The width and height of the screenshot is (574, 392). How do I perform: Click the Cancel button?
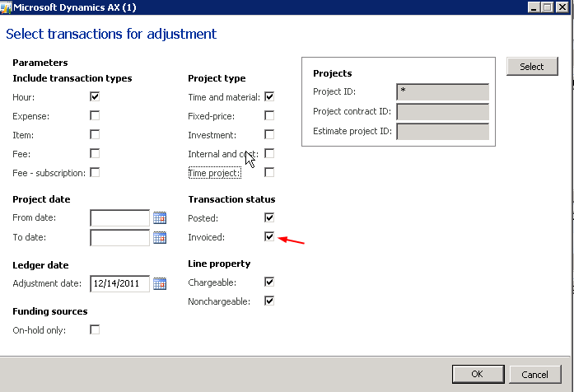click(534, 375)
